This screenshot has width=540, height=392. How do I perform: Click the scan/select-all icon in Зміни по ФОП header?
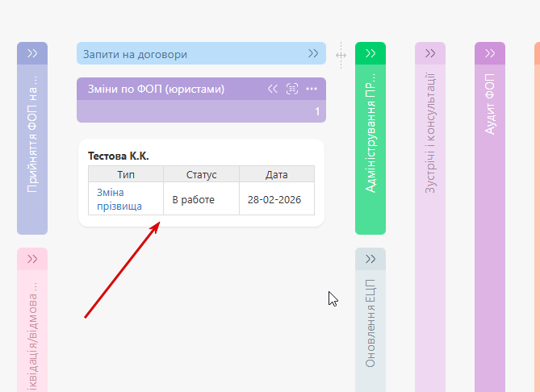(x=292, y=89)
